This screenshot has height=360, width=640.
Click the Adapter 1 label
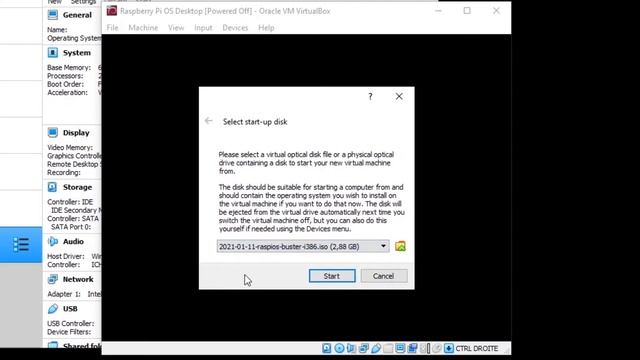tap(63, 294)
